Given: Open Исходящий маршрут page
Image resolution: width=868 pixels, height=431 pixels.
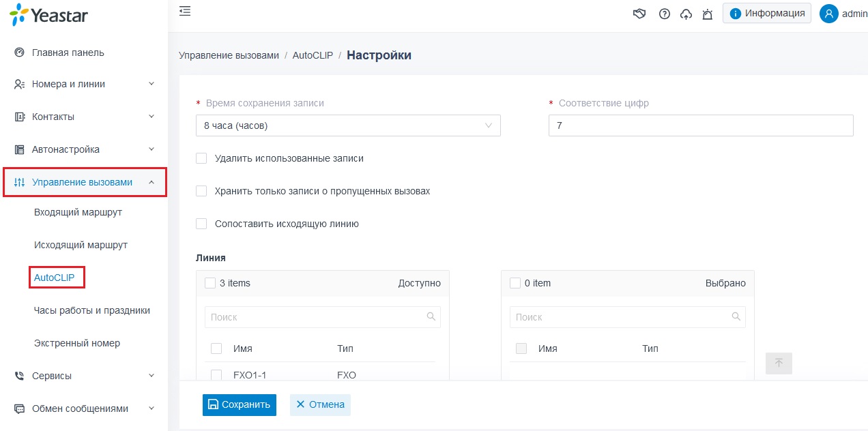Looking at the screenshot, I should tap(81, 245).
